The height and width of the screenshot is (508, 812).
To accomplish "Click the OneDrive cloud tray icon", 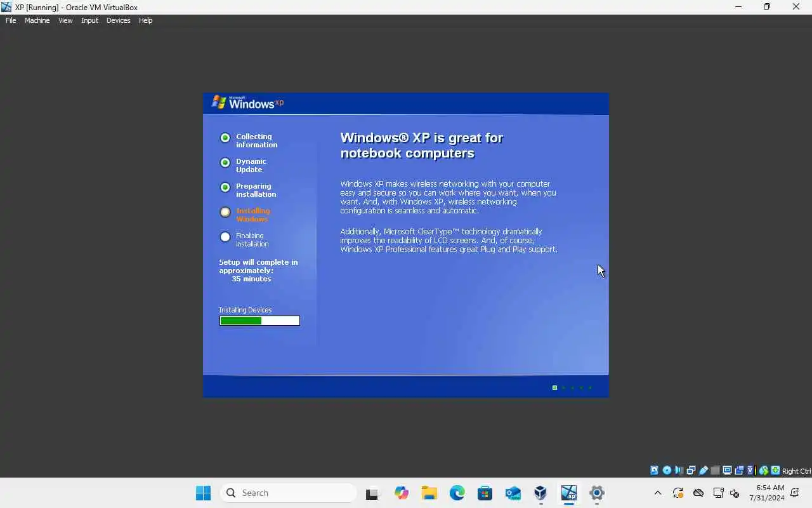I will 698,493.
